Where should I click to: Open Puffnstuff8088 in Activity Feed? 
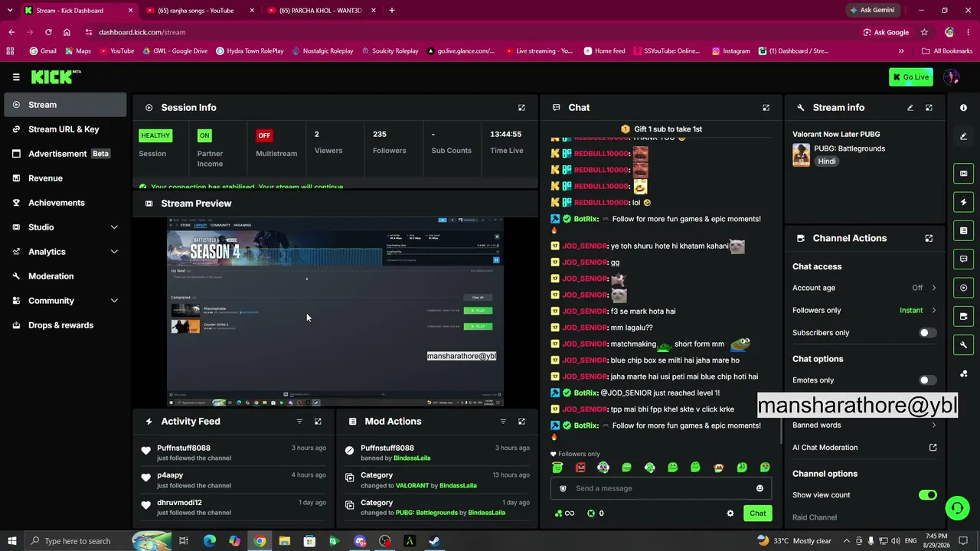click(184, 448)
